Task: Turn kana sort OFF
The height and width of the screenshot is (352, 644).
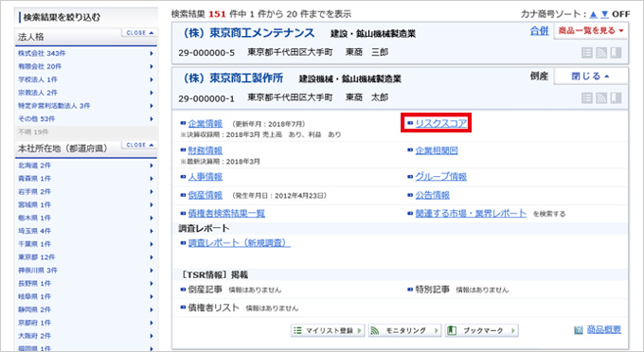Action: point(620,14)
